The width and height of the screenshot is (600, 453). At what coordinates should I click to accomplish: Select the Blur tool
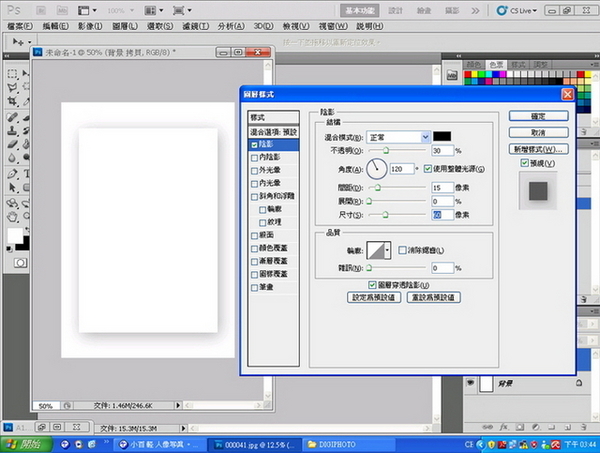12,158
